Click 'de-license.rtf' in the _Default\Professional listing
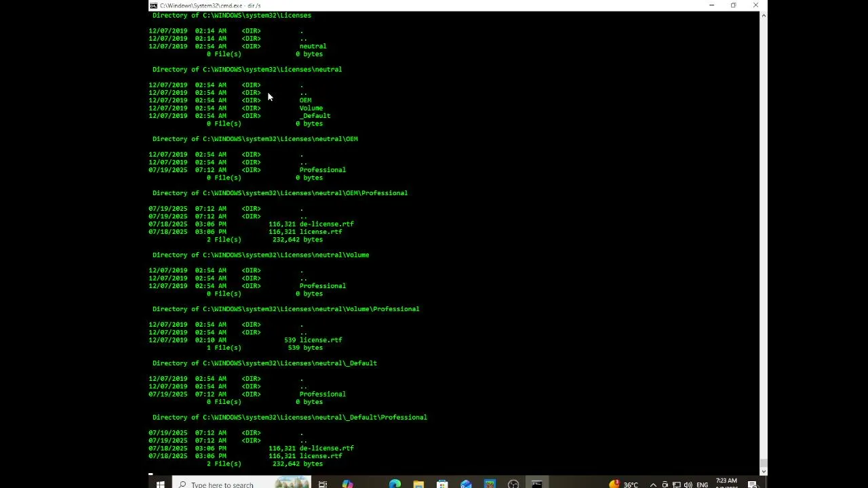The image size is (868, 488). [326, 449]
